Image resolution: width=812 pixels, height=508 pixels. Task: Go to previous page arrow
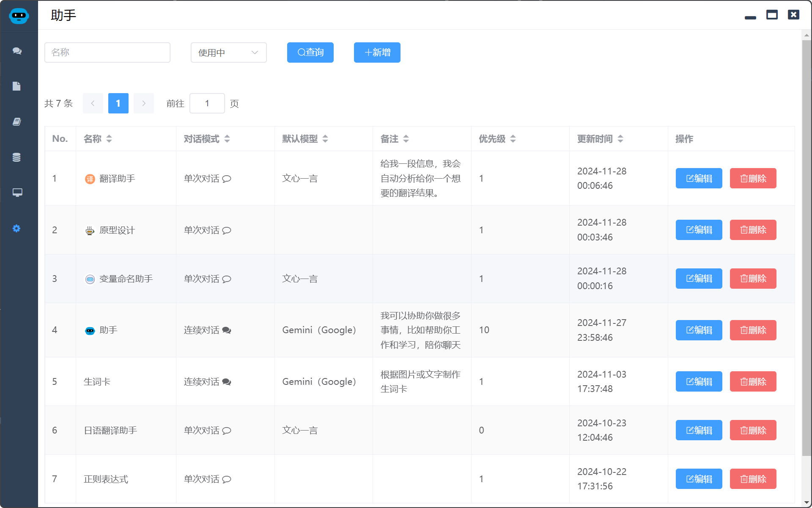pyautogui.click(x=93, y=103)
